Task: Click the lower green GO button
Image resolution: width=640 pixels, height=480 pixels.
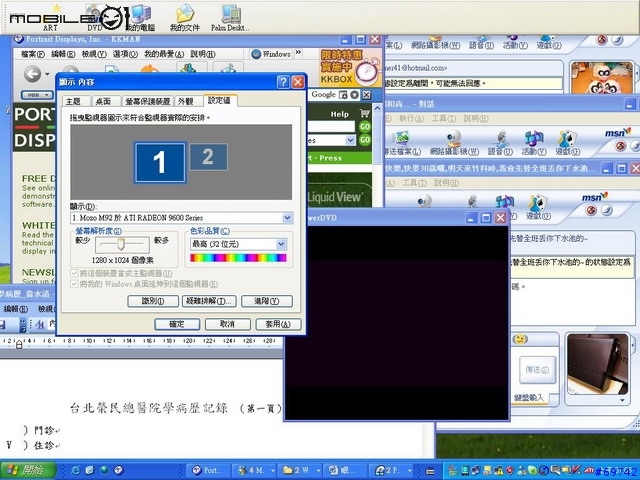Action: [x=364, y=140]
